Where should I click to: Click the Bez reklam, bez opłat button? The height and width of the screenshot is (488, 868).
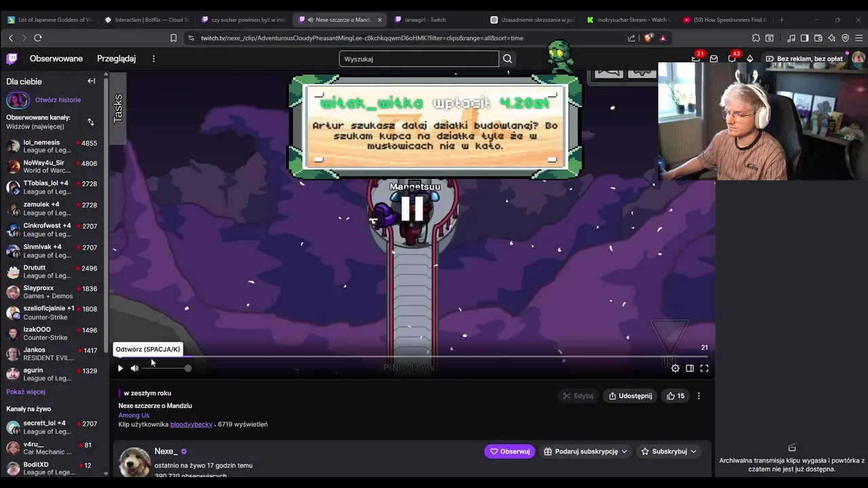coord(804,59)
